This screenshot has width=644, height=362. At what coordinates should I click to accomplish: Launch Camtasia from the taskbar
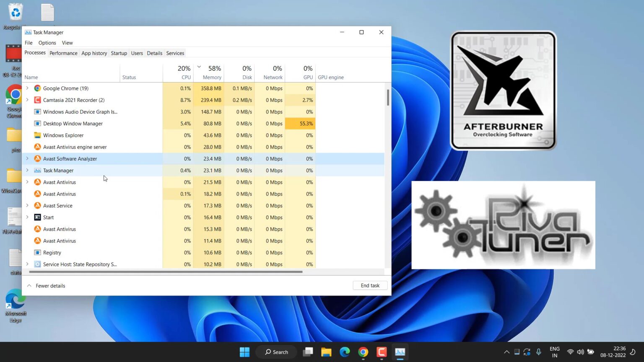point(381,352)
